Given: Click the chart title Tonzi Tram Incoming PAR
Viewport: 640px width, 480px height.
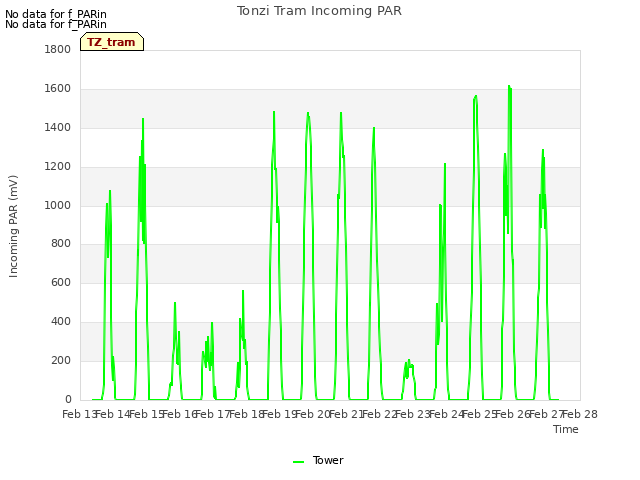Looking at the screenshot, I should [x=319, y=11].
